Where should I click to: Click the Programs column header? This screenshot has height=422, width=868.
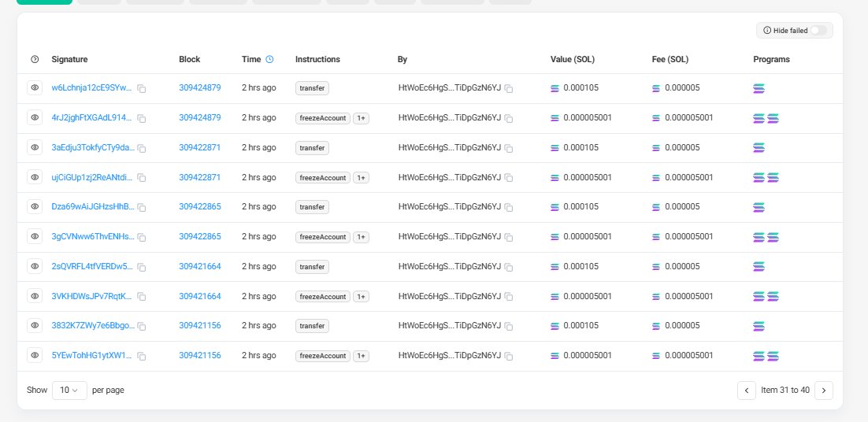(x=771, y=59)
